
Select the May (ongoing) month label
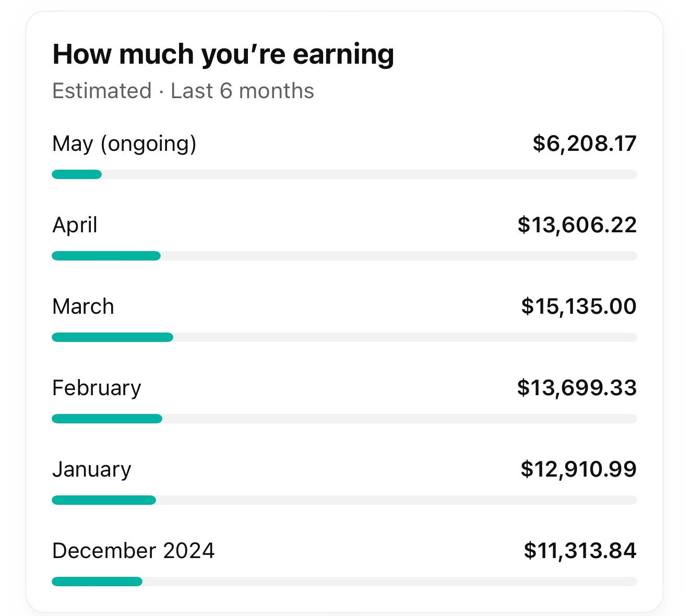pos(124,144)
